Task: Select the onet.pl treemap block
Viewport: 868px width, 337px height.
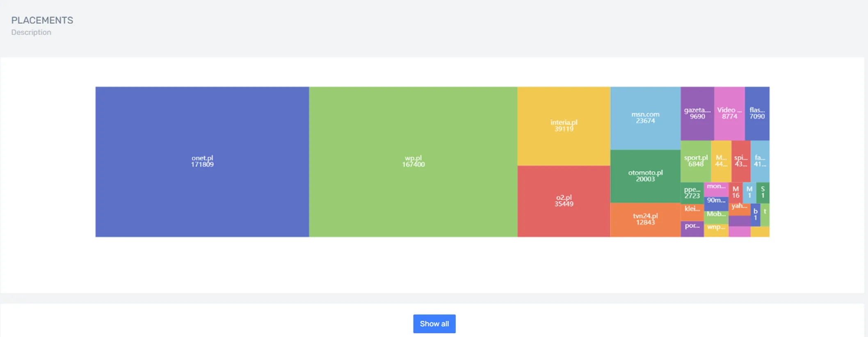Action: point(202,162)
